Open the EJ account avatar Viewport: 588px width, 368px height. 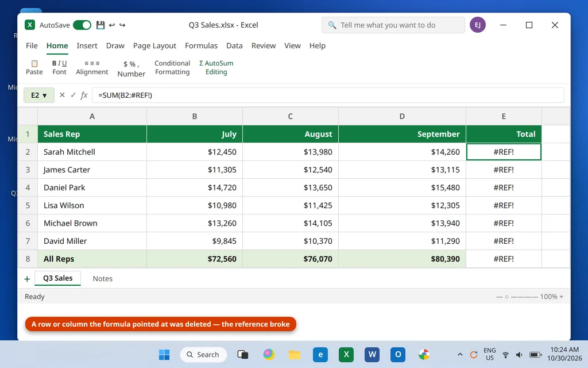coord(477,25)
